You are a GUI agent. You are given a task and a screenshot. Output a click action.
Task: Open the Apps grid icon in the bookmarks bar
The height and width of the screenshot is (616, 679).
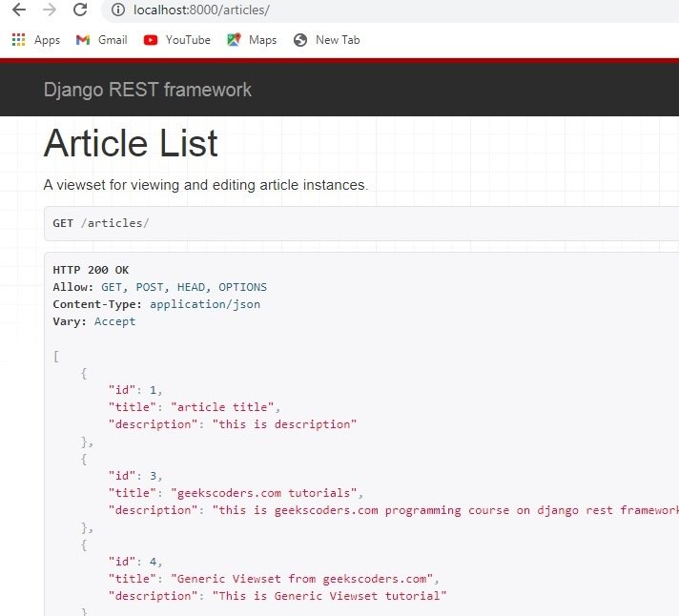tap(19, 40)
